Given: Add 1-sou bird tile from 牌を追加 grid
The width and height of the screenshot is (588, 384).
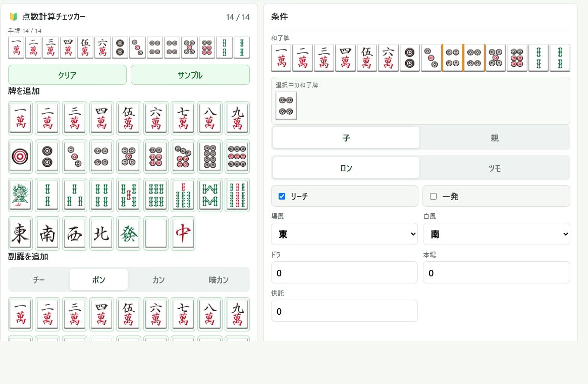Looking at the screenshot, I should point(20,195).
